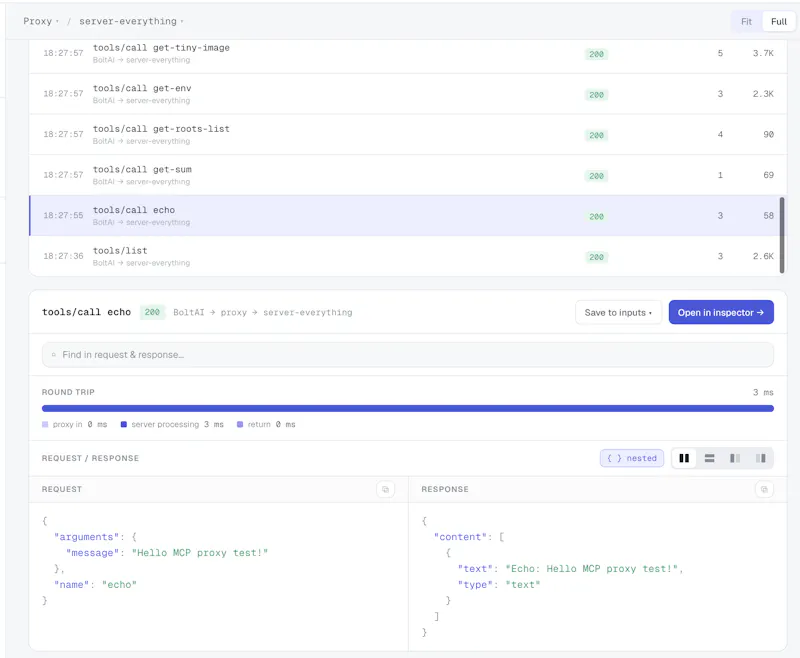This screenshot has width=800, height=658.
Task: Click the RESPONSE panel header
Action: pyautogui.click(x=444, y=489)
